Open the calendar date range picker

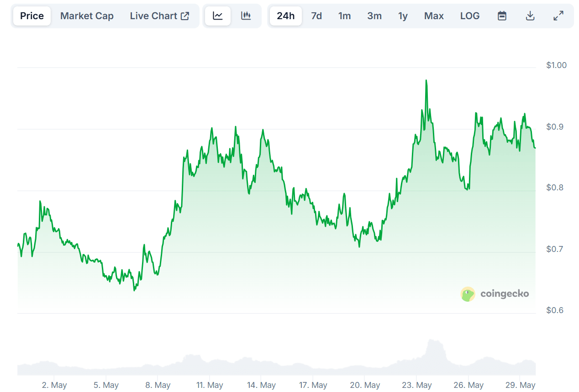point(502,16)
